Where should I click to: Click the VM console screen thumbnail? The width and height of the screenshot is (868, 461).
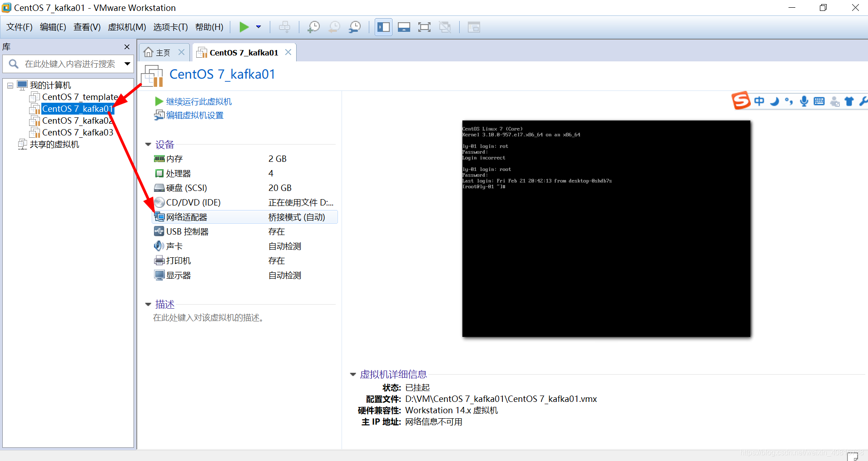pos(606,229)
